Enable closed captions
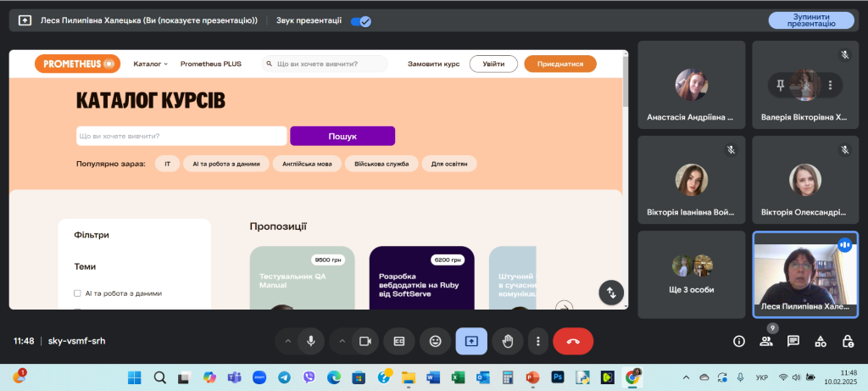This screenshot has width=868, height=391. tap(398, 341)
